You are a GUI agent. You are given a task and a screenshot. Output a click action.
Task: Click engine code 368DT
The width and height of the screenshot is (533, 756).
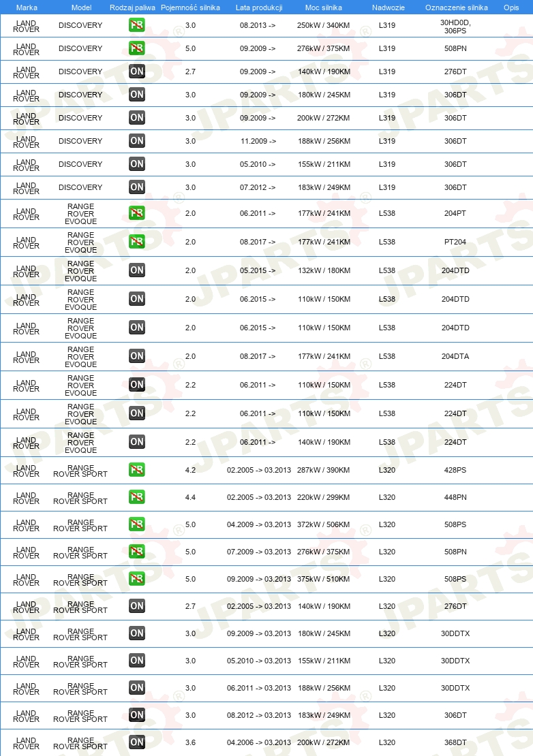tap(455, 742)
